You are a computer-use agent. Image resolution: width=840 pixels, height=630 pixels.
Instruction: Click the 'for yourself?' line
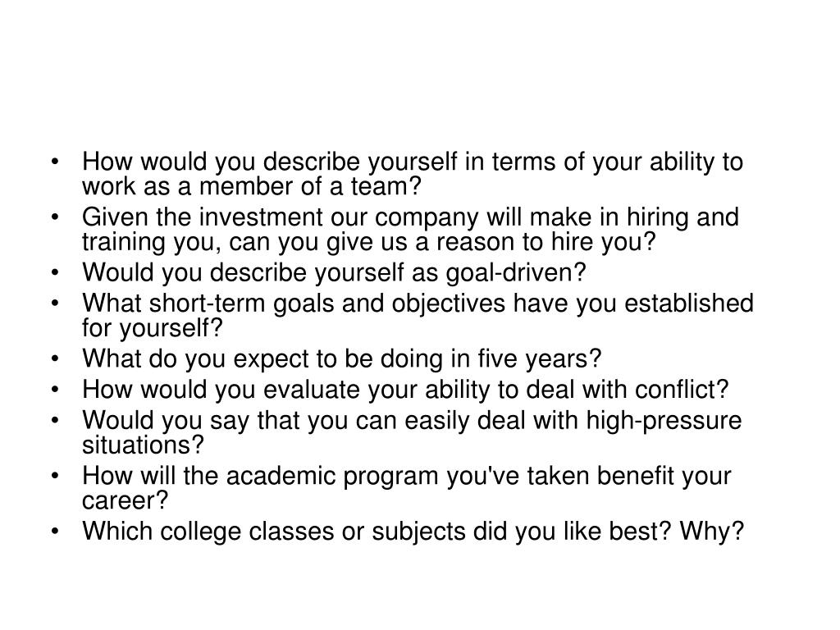point(152,328)
